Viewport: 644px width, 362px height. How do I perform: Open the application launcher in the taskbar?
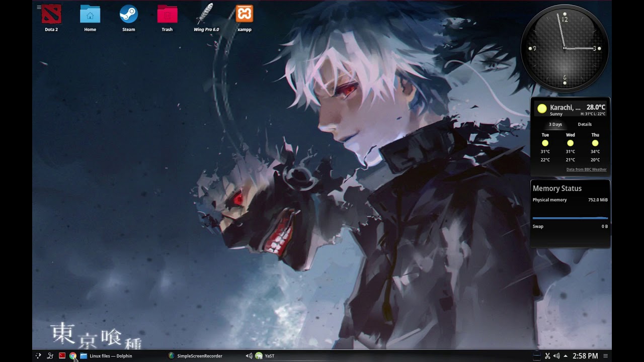point(38,356)
